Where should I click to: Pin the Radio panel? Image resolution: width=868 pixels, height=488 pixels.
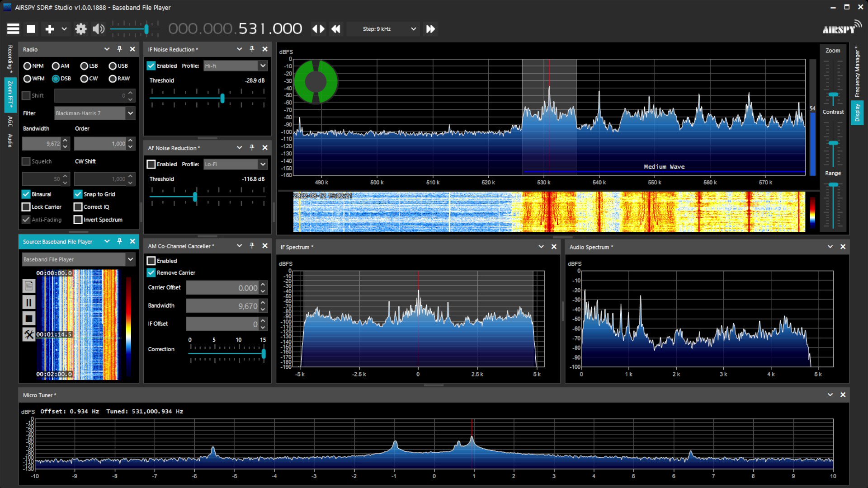(x=119, y=49)
